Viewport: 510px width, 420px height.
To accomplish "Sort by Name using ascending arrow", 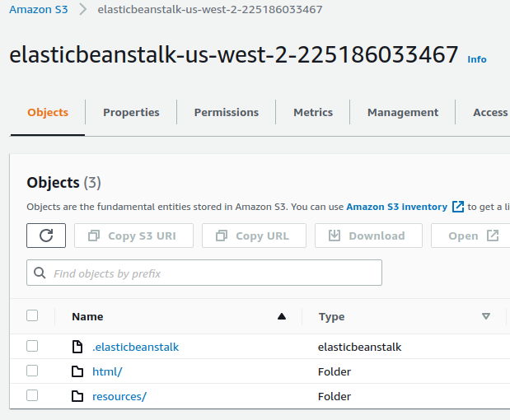I will click(x=282, y=316).
